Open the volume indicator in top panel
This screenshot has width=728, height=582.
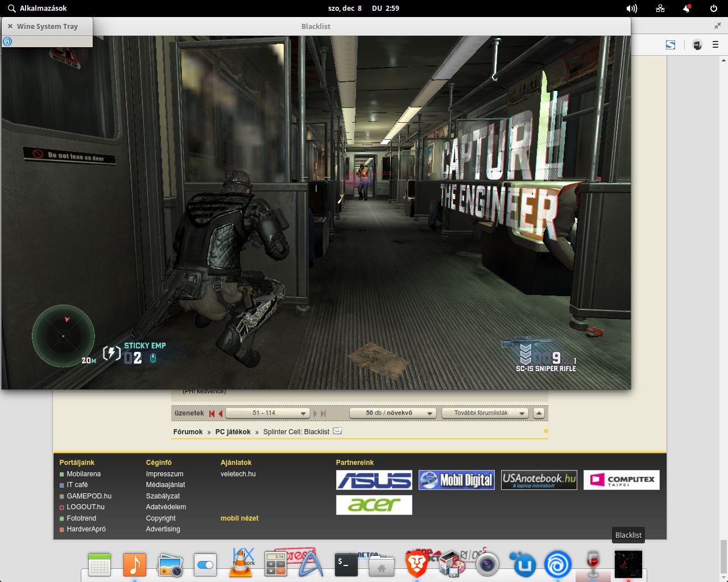pyautogui.click(x=632, y=9)
